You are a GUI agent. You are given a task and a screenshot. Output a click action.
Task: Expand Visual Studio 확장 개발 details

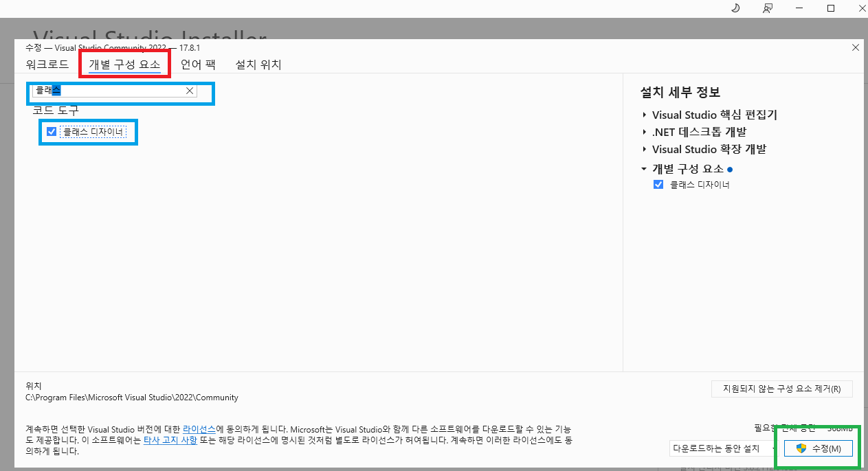(645, 149)
